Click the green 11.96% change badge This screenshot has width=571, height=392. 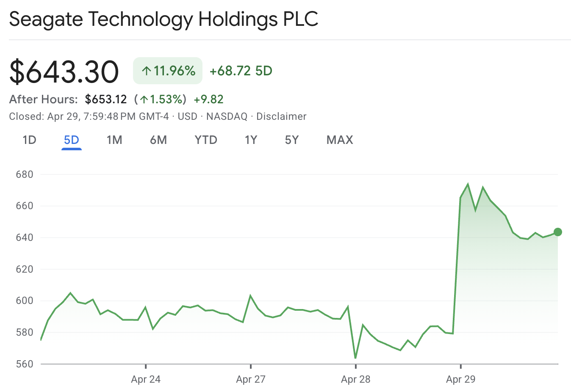pyautogui.click(x=168, y=71)
